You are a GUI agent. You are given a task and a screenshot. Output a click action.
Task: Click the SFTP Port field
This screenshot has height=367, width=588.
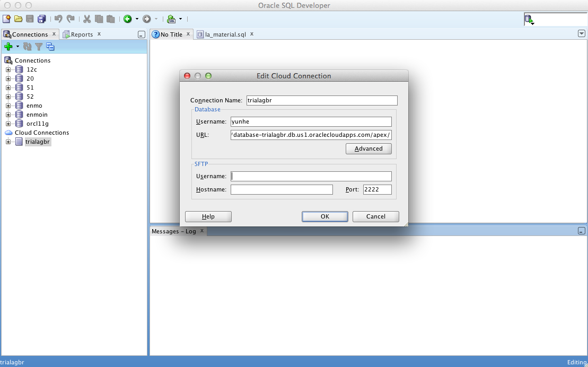click(378, 189)
